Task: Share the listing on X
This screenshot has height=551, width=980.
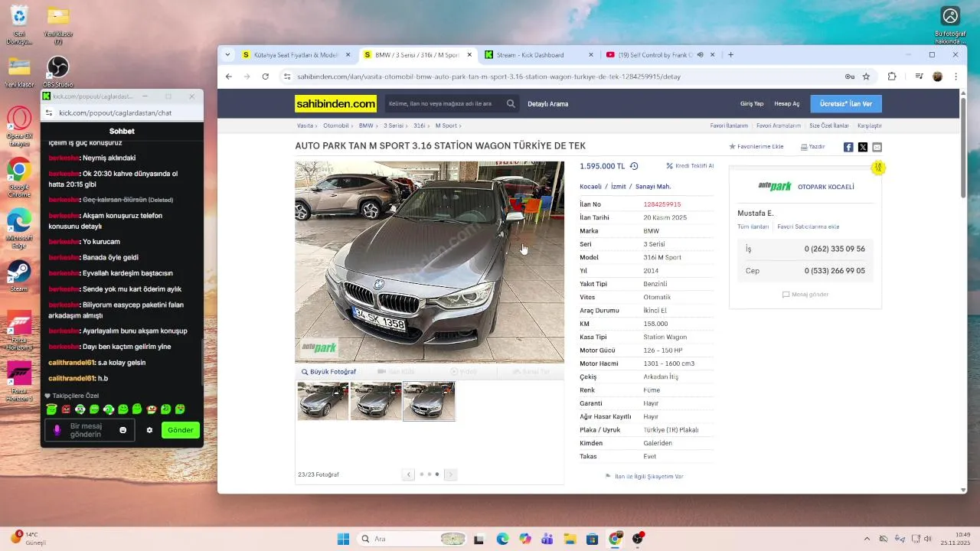Action: coord(863,147)
